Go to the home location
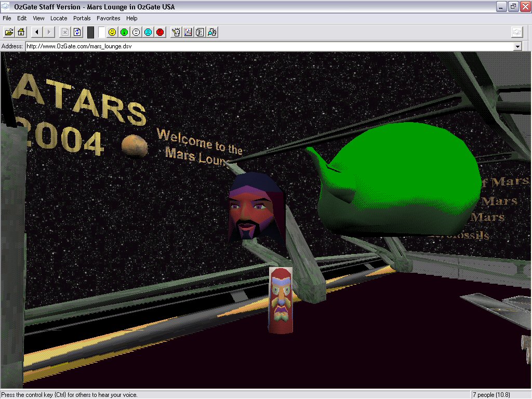The width and height of the screenshot is (532, 399). [21, 32]
